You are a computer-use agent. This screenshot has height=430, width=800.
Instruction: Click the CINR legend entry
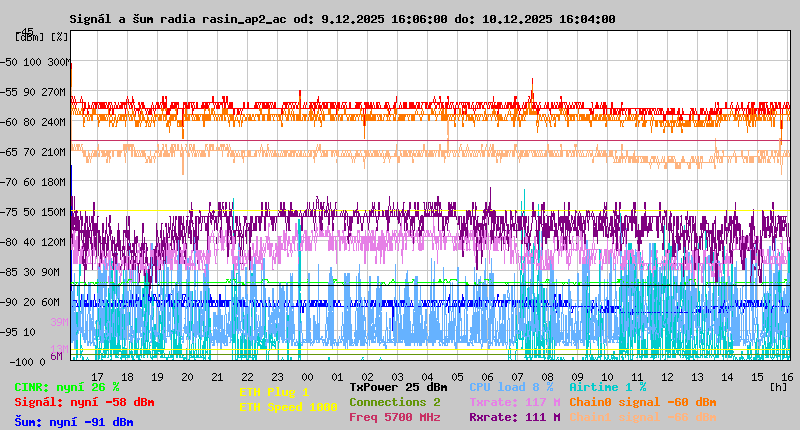pyautogui.click(x=67, y=387)
